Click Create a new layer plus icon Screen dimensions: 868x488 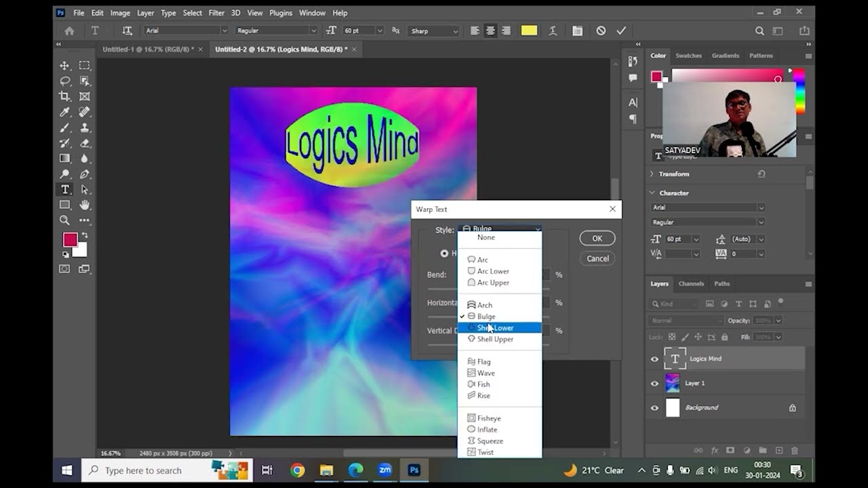click(778, 450)
